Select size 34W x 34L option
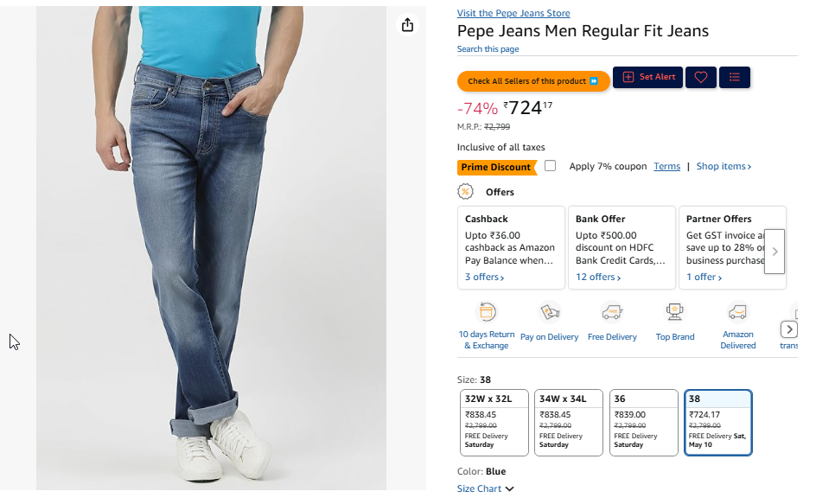 coord(568,422)
